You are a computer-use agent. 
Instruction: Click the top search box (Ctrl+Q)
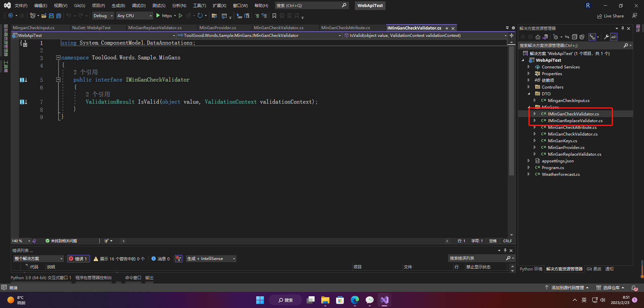(311, 6)
